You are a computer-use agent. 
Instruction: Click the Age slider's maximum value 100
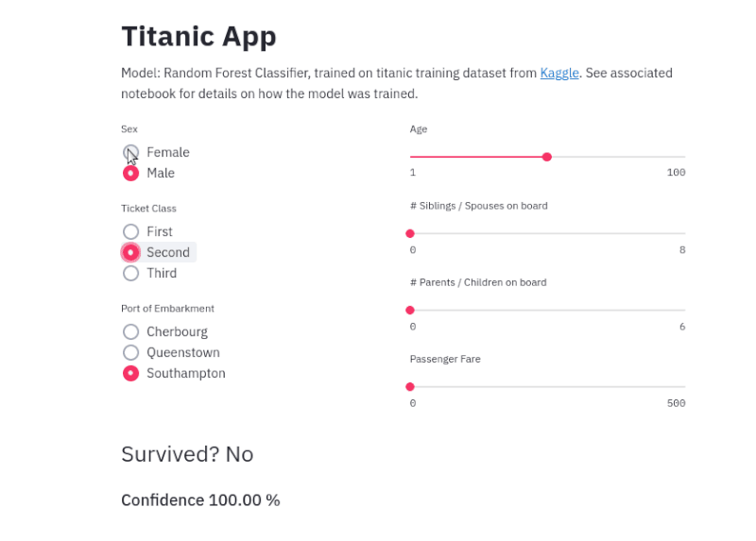click(x=676, y=173)
